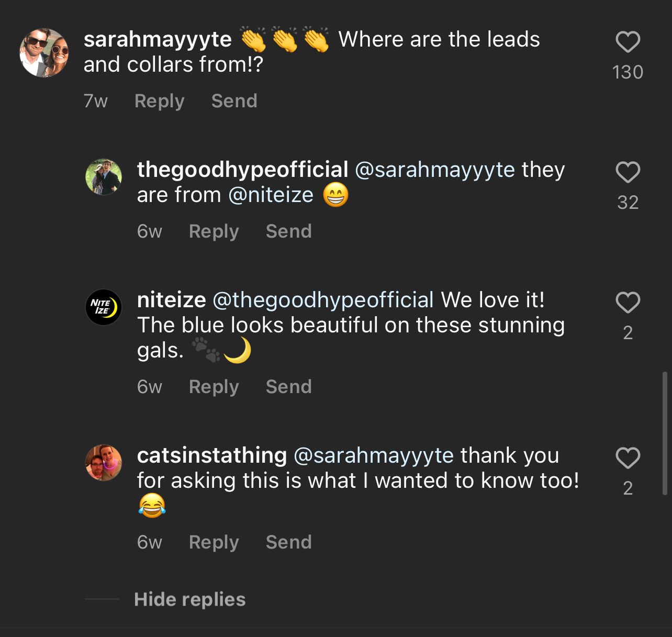Screen dimensions: 672x637
Task: View the 130 likes count
Action: (x=628, y=72)
